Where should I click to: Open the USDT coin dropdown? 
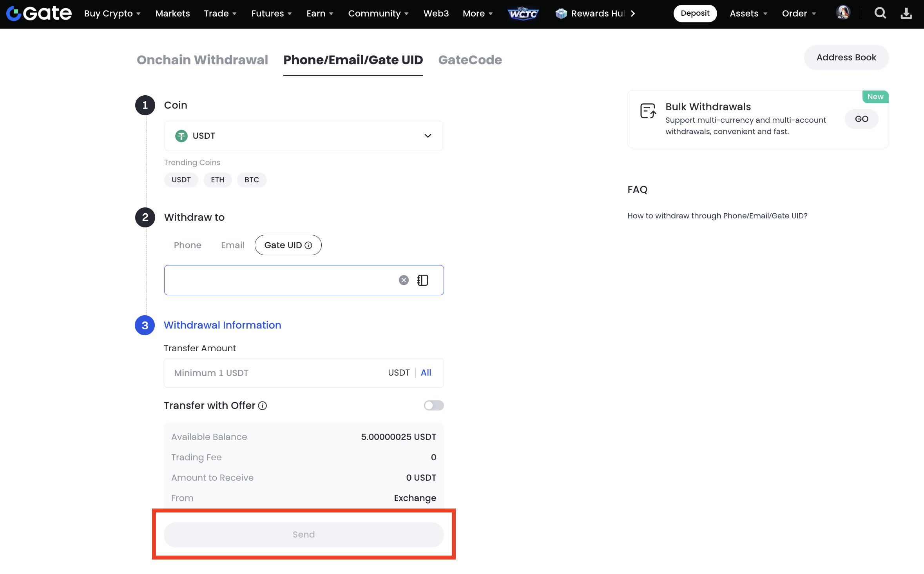coord(304,136)
